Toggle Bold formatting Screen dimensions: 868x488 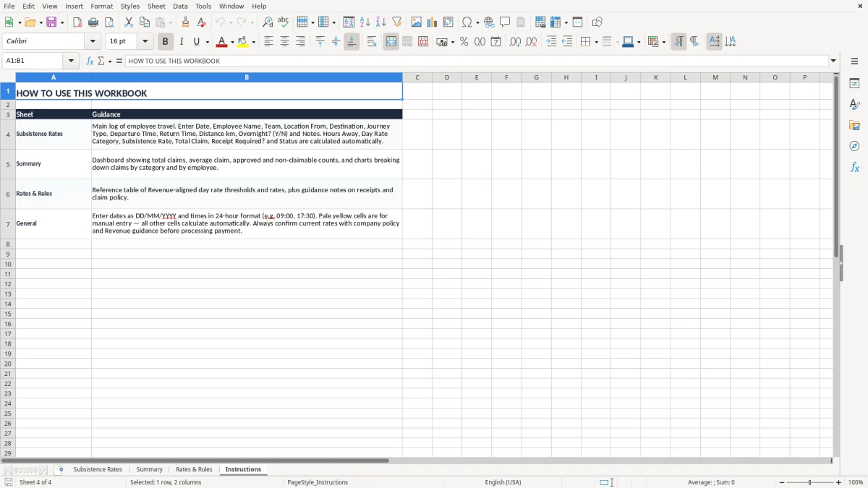[166, 42]
